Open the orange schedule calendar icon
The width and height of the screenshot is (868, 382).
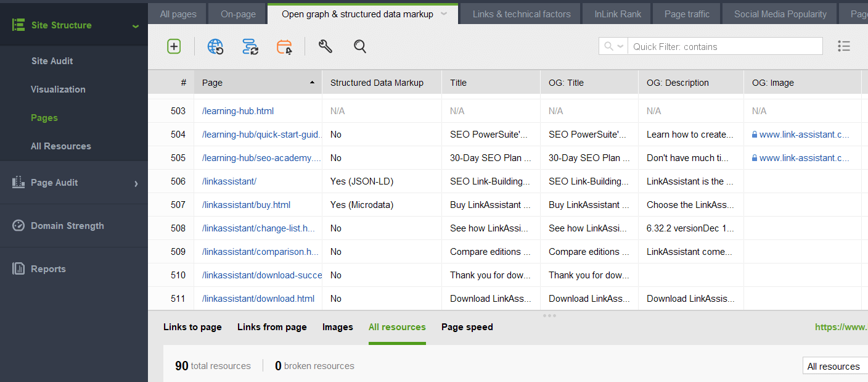(x=285, y=47)
